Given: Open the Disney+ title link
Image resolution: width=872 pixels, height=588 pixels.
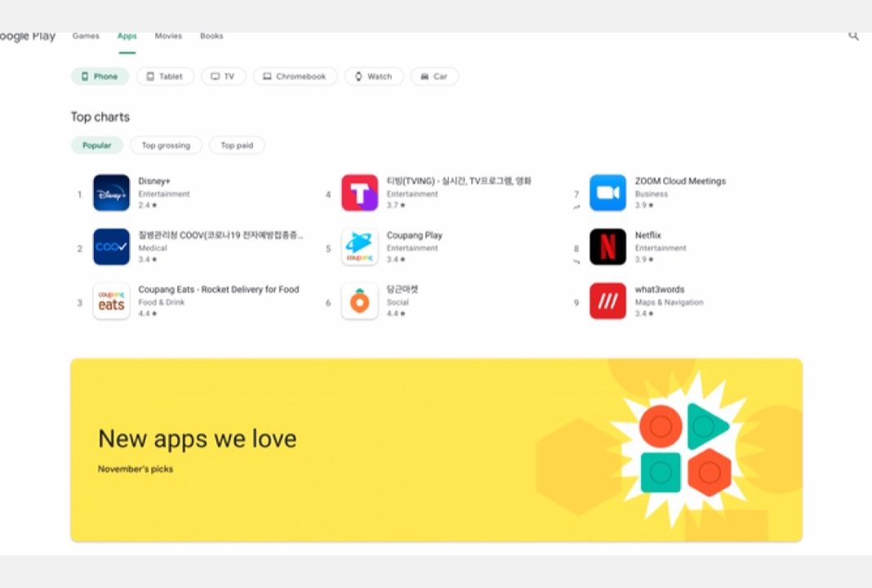Looking at the screenshot, I should click(x=154, y=181).
